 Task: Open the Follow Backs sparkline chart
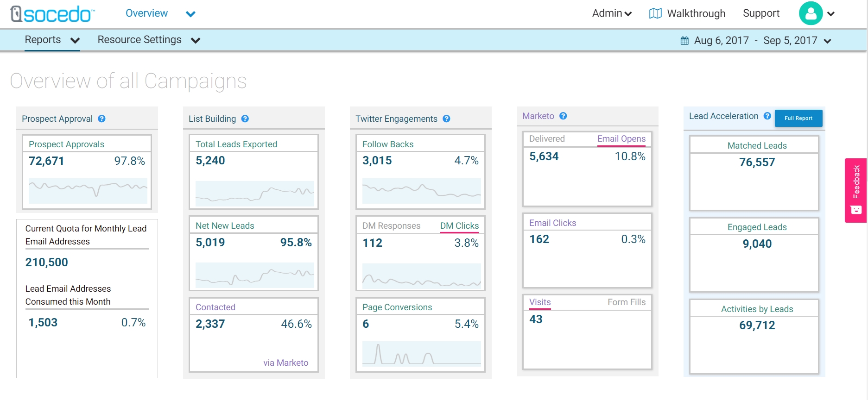[x=422, y=191]
